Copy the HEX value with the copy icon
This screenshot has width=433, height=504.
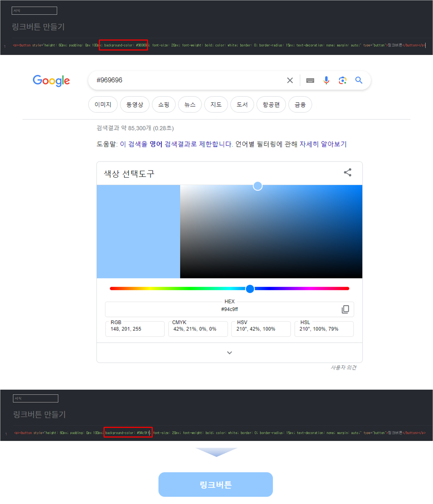coord(345,309)
